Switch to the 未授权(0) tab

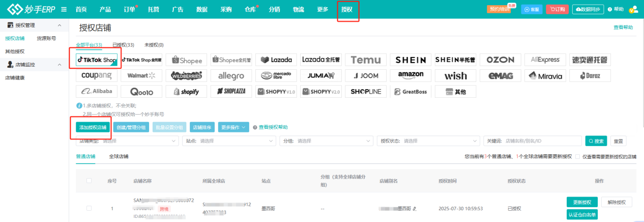click(154, 45)
